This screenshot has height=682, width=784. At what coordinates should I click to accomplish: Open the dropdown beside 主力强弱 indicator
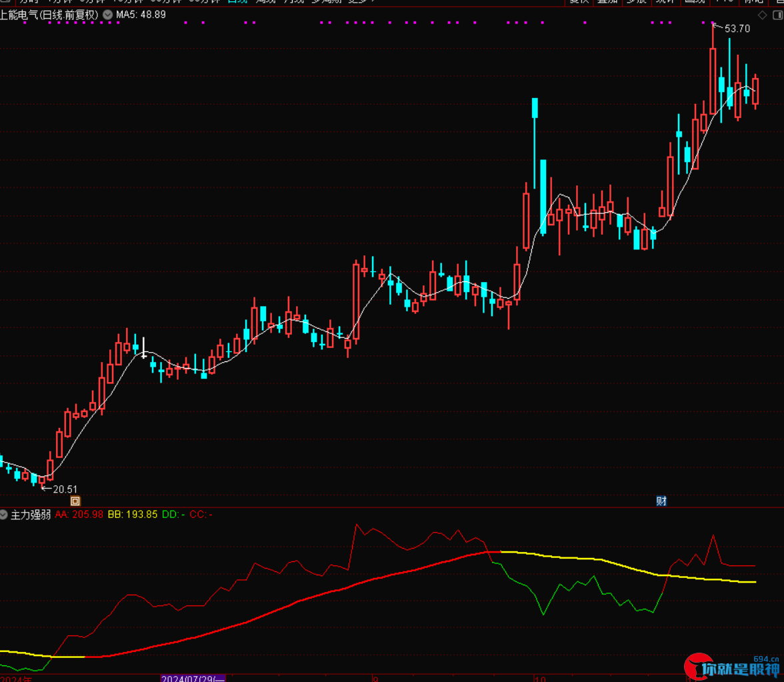[x=3, y=515]
